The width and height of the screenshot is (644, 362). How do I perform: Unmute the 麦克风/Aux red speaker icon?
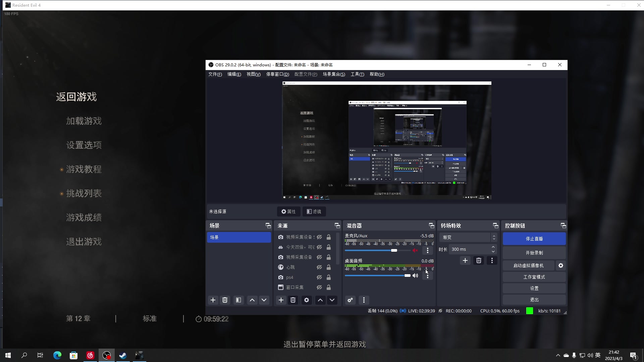pos(415,250)
